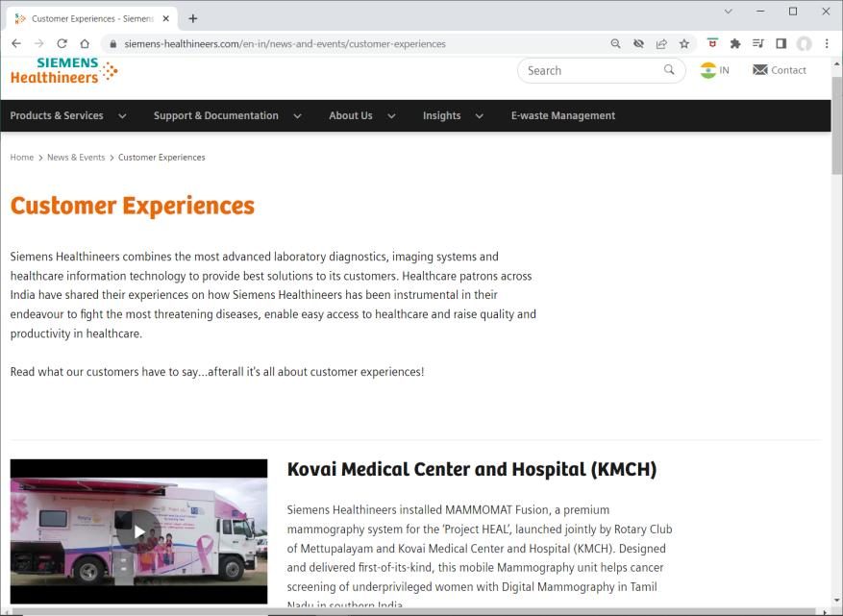This screenshot has width=843, height=616.
Task: Open the Extensions puzzle menu
Action: 735,43
